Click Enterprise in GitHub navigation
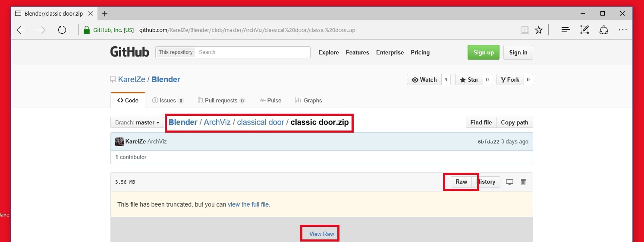644x242 pixels. coord(390,52)
